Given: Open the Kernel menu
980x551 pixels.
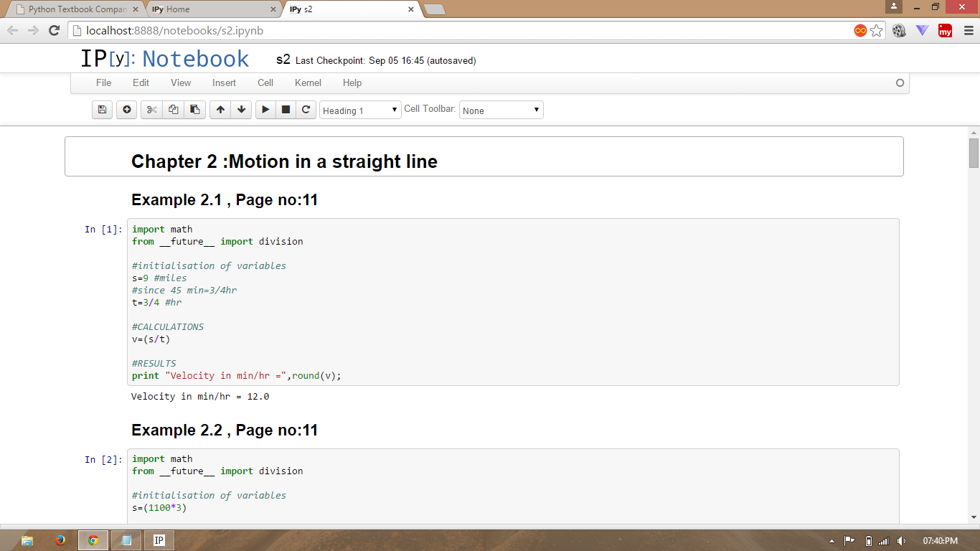Looking at the screenshot, I should pos(308,83).
